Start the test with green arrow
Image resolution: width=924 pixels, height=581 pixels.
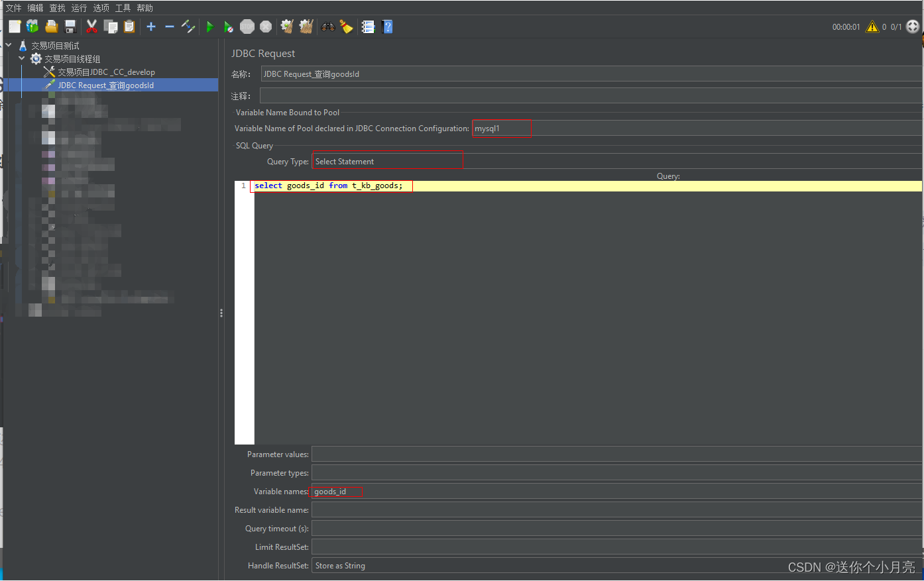(210, 26)
